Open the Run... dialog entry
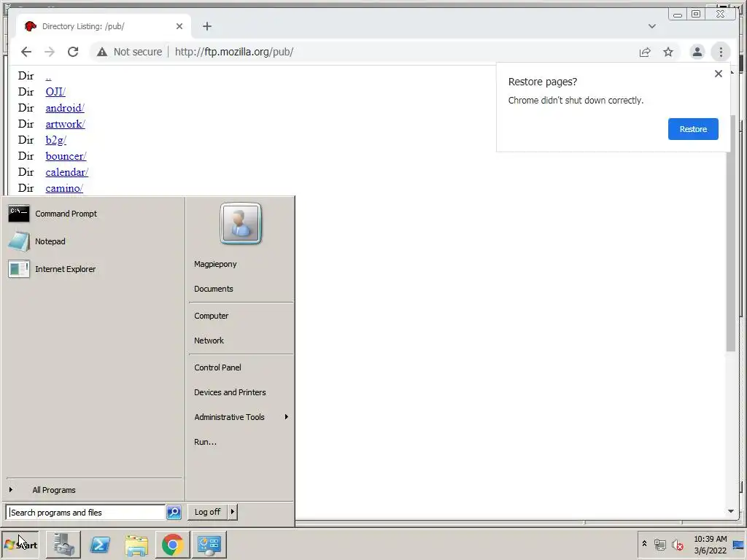The height and width of the screenshot is (560, 747). pyautogui.click(x=205, y=442)
